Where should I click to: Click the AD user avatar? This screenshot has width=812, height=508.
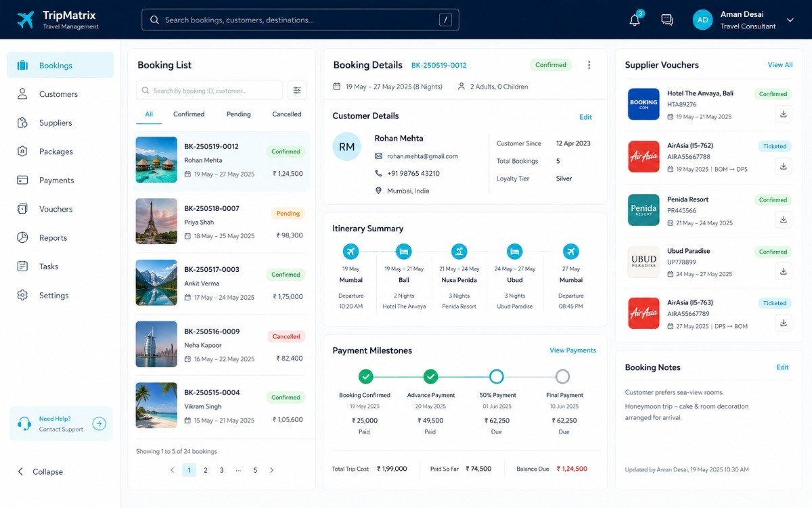tap(703, 20)
